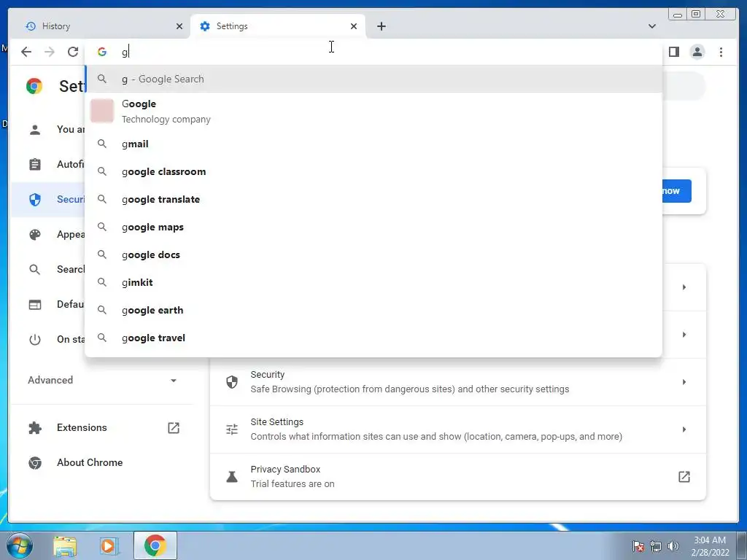This screenshot has height=560, width=747.
Task: Open the Chrome three-dot menu
Action: [x=721, y=52]
